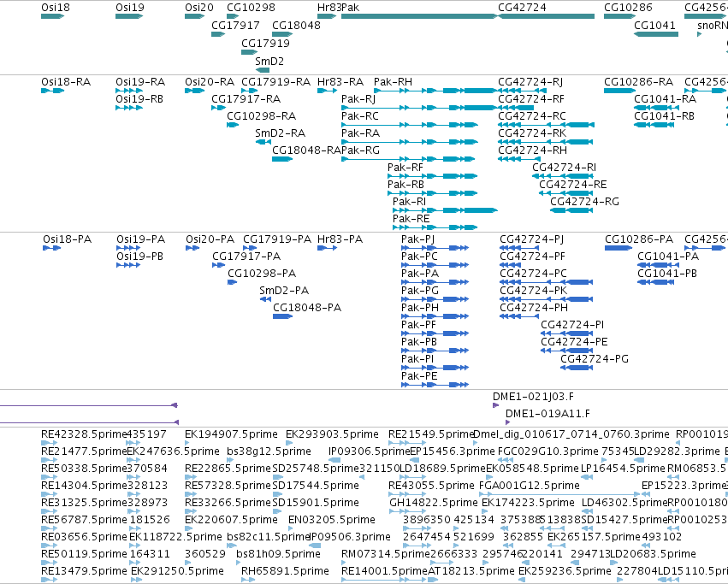Click the SmD2 gene label

[x=269, y=62]
